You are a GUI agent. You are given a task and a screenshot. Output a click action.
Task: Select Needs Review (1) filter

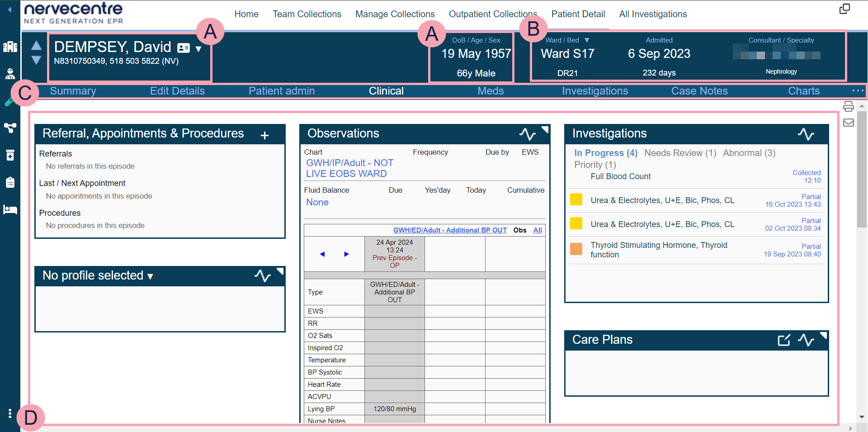tap(680, 153)
